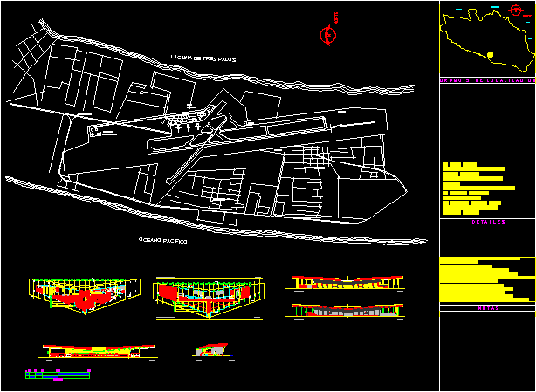Click the graphic scale bar at bottom left
536x392 pixels.
pyautogui.click(x=58, y=374)
